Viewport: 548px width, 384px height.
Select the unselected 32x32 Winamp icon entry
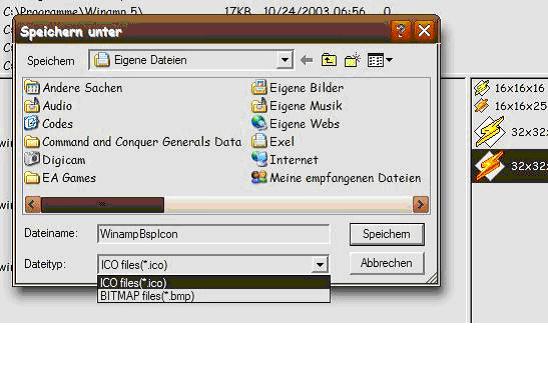[510, 132]
